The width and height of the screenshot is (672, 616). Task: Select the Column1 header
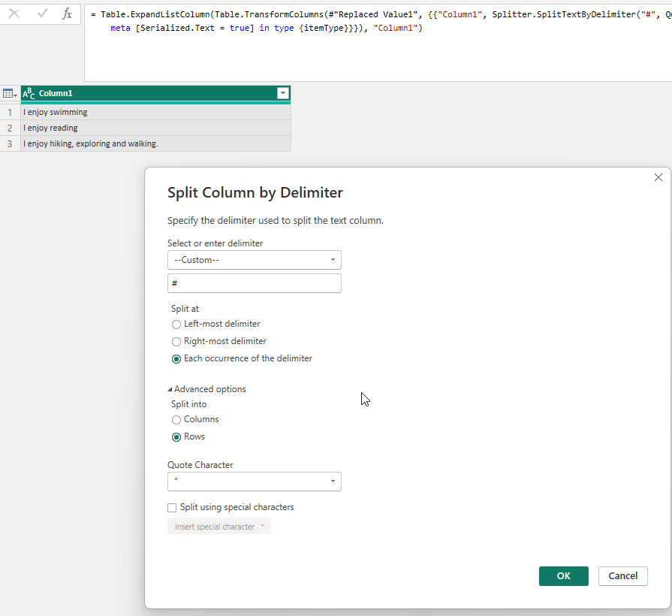pyautogui.click(x=155, y=93)
